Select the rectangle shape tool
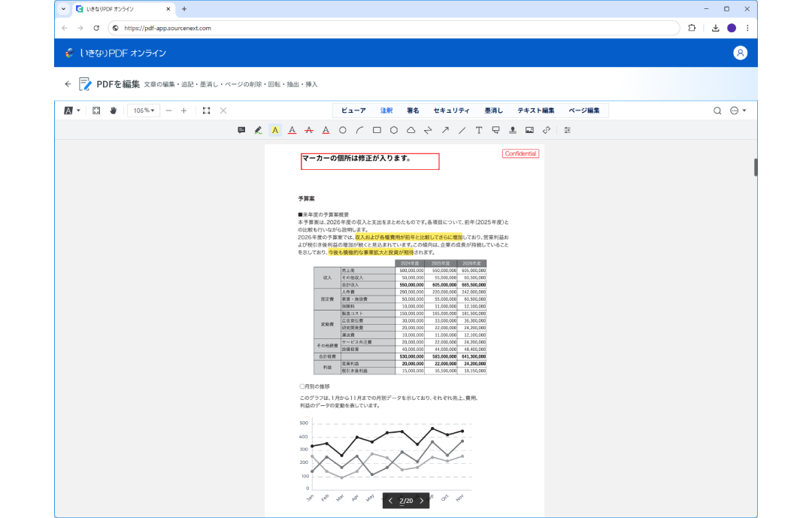The height and width of the screenshot is (518, 812). click(377, 130)
